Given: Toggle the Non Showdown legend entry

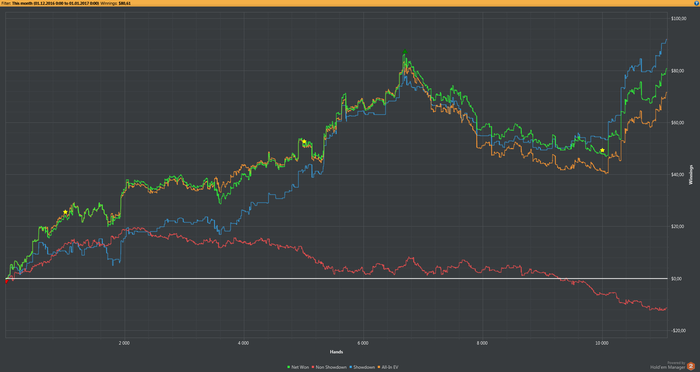Looking at the screenshot, I should click(329, 367).
